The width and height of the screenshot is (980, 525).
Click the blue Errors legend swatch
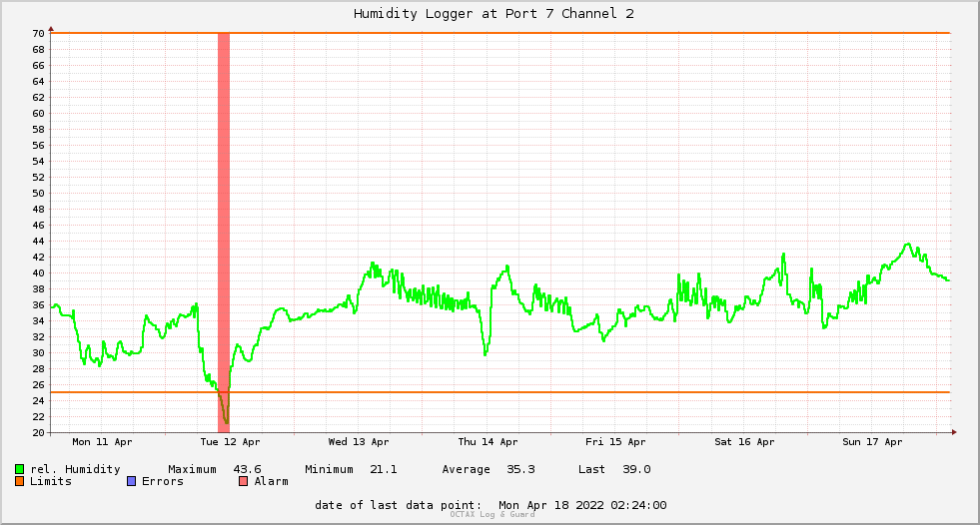click(x=131, y=481)
